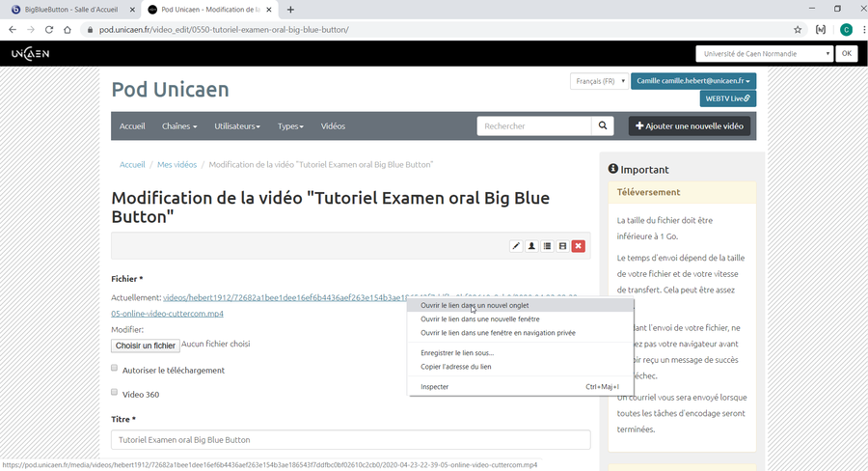
Task: Open the Chaînes dropdown menu
Action: 179,126
